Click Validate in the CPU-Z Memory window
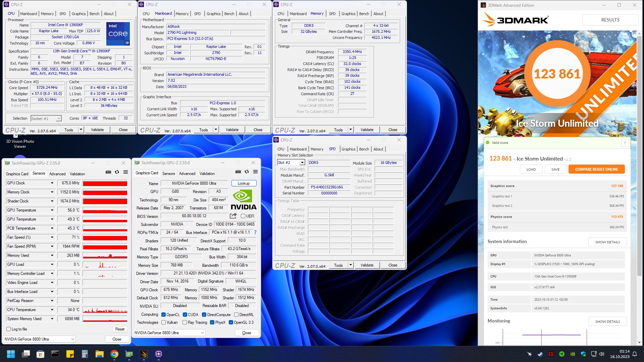The height and width of the screenshot is (362, 644). point(367,130)
